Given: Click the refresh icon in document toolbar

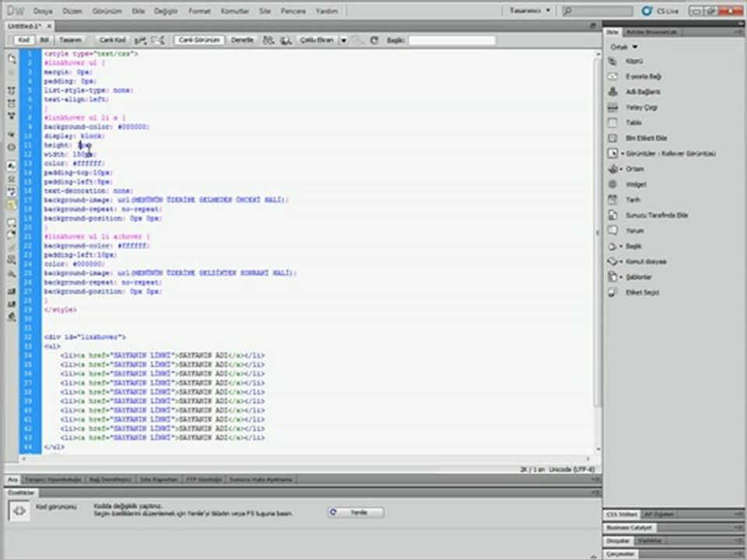Looking at the screenshot, I should click(x=374, y=40).
